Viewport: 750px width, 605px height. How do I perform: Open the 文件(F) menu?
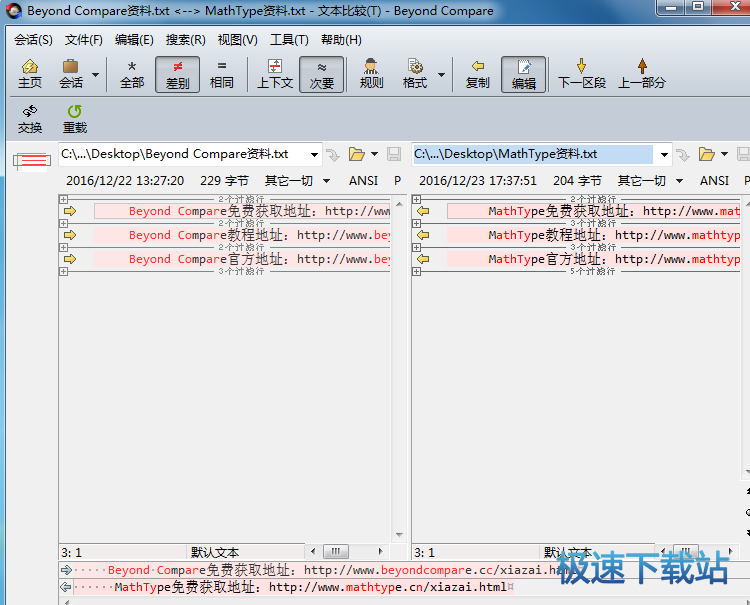click(84, 40)
